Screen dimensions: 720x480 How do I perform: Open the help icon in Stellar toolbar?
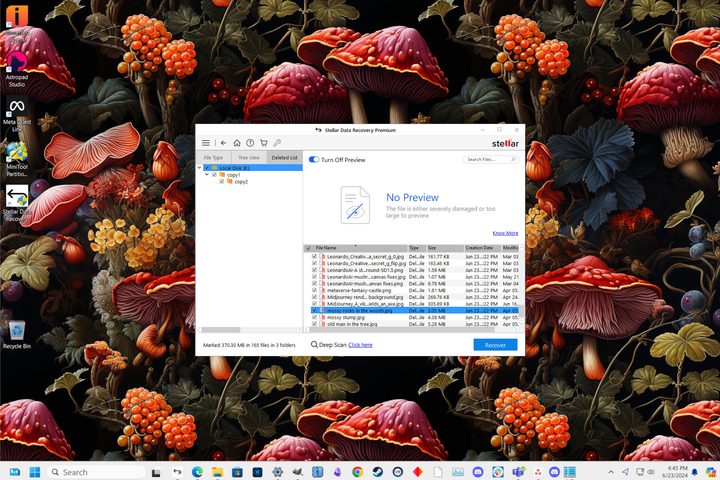pyautogui.click(x=250, y=143)
